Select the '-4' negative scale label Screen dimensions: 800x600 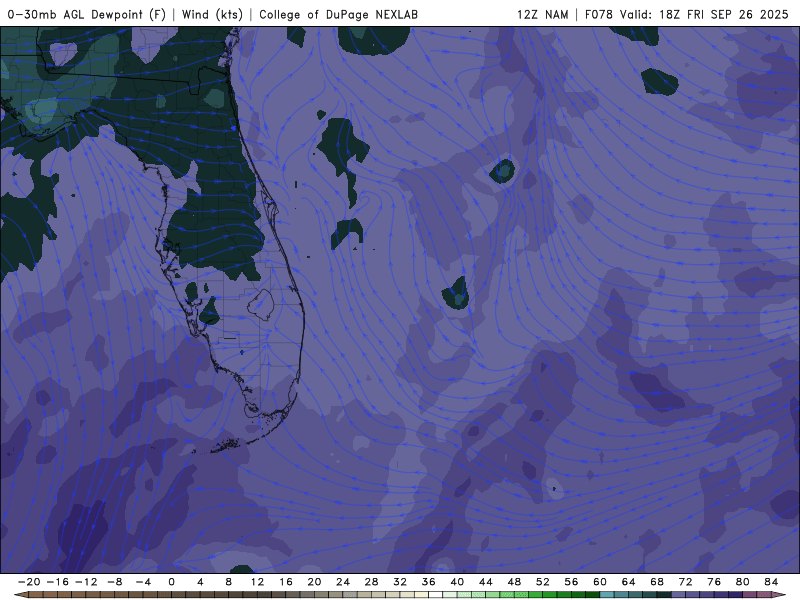click(143, 582)
